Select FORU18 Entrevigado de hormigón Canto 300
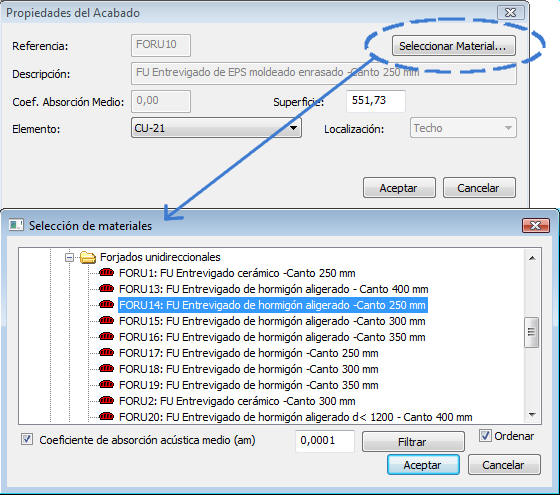560x495 pixels. point(249,369)
